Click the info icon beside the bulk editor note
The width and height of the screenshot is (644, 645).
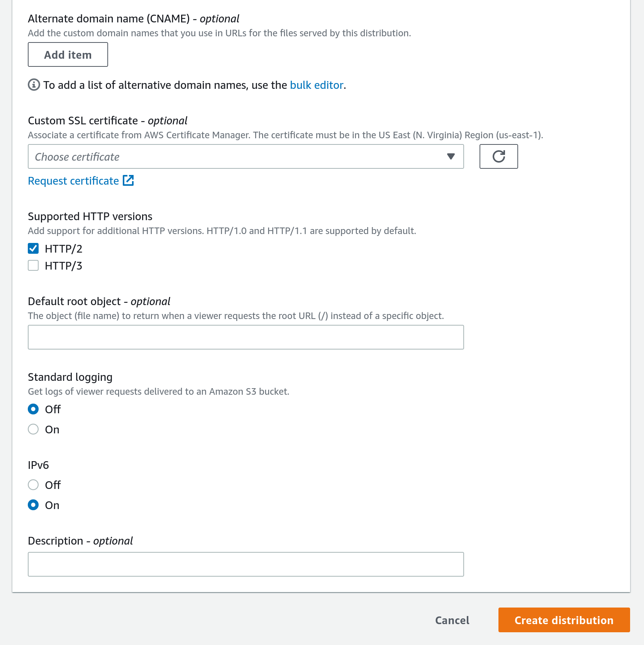point(34,85)
